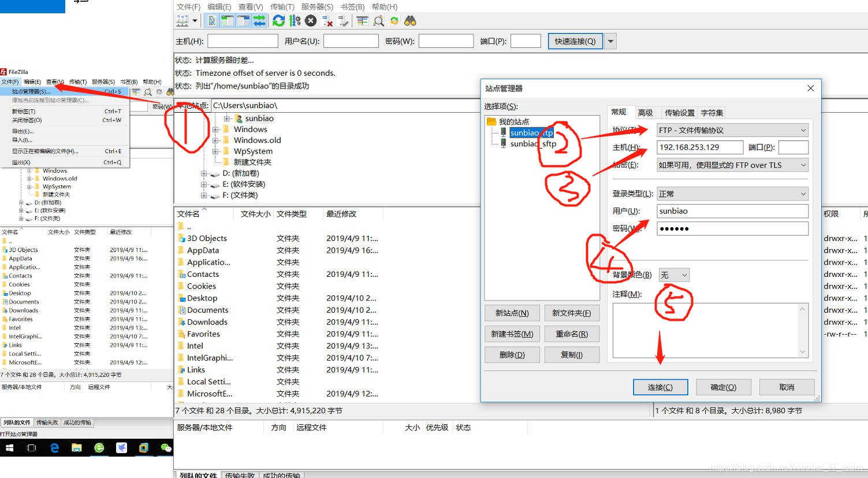This screenshot has width=868, height=478.
Task: Open directory listing filters icon in main toolbar
Action: click(362, 21)
